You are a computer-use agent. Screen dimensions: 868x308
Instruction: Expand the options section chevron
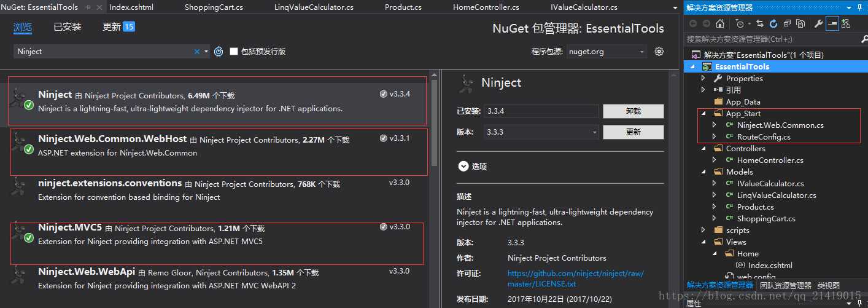[x=463, y=166]
